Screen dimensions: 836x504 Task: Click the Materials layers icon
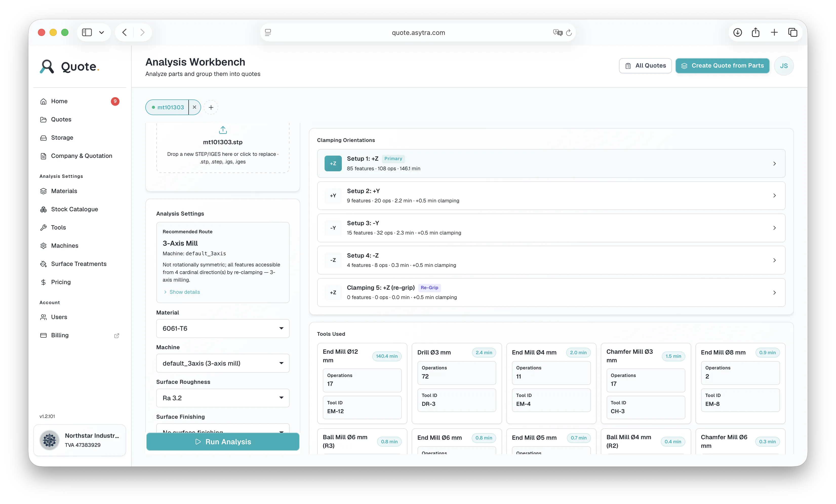click(44, 191)
